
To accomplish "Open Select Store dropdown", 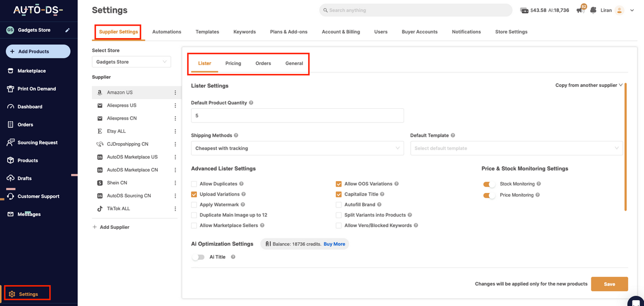I will click(131, 62).
